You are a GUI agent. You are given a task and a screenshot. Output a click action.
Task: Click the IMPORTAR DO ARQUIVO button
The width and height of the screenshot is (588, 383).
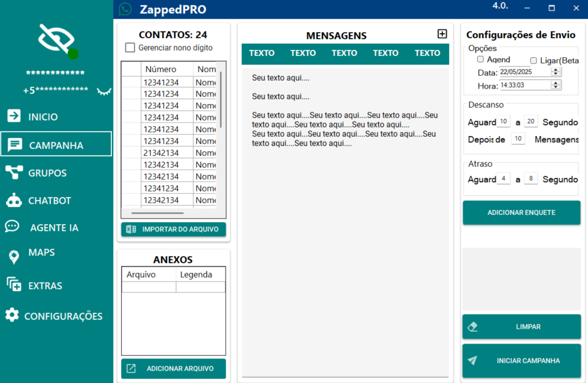[x=173, y=230]
